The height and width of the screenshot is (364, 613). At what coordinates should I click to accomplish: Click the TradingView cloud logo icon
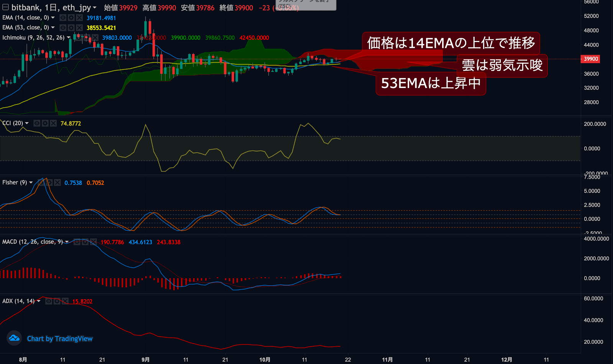(x=14, y=338)
